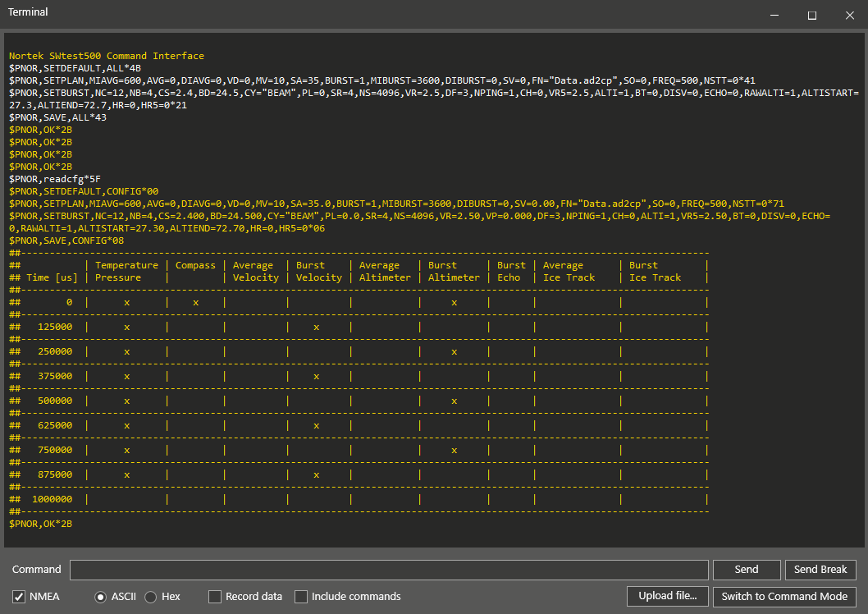
Task: Select the ASCII radio button
Action: (100, 596)
